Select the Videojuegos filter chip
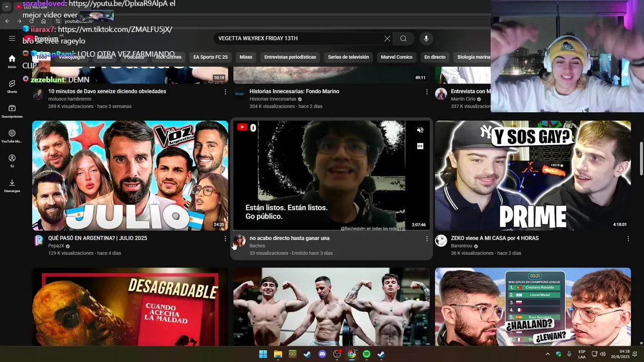Viewport: 644px width, 362px height. coord(71,57)
